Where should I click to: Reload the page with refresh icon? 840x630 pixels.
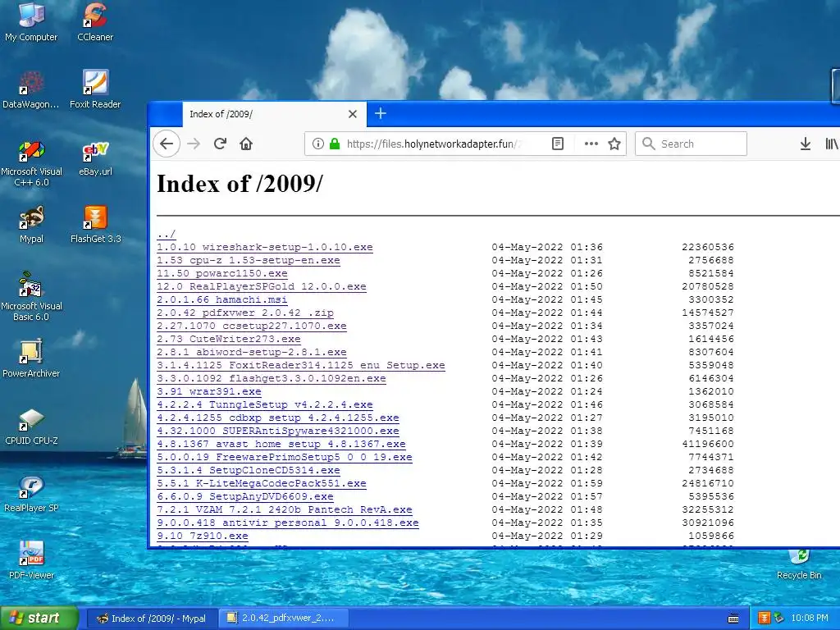(x=220, y=144)
